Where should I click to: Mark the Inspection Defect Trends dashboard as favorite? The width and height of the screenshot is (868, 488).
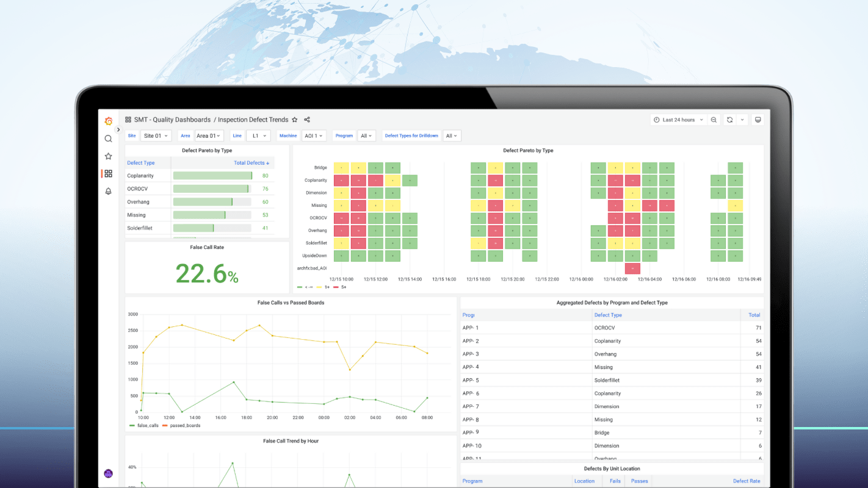click(295, 120)
